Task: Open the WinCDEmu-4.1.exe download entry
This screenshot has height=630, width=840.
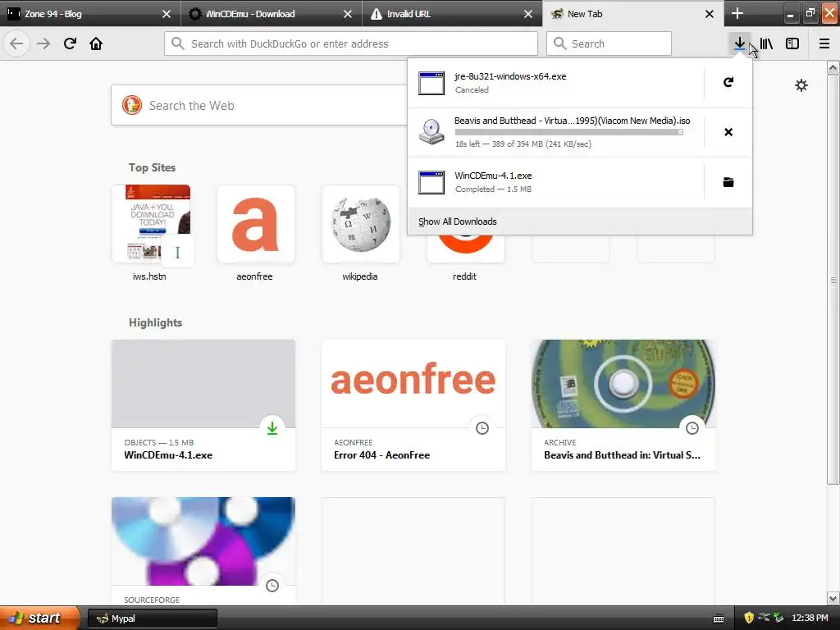Action: tap(555, 182)
